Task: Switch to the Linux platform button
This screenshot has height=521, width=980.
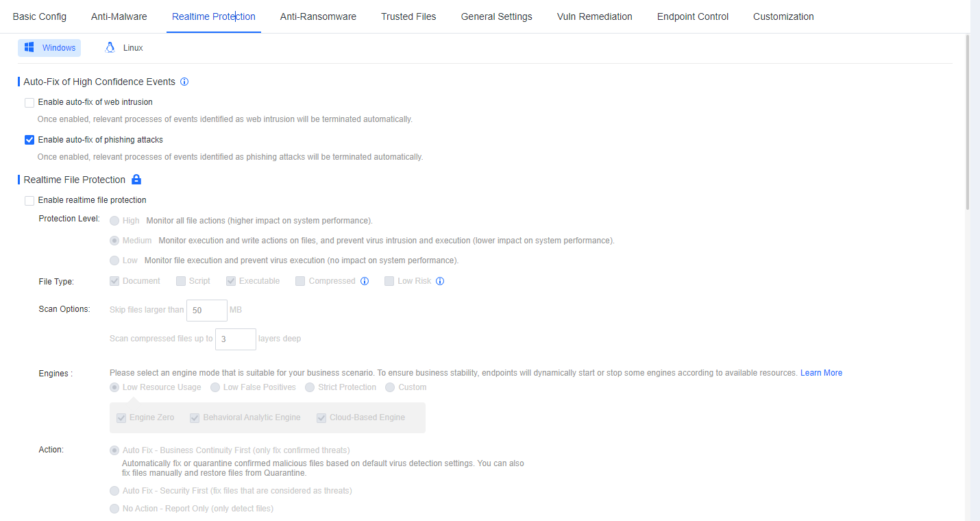Action: click(125, 48)
